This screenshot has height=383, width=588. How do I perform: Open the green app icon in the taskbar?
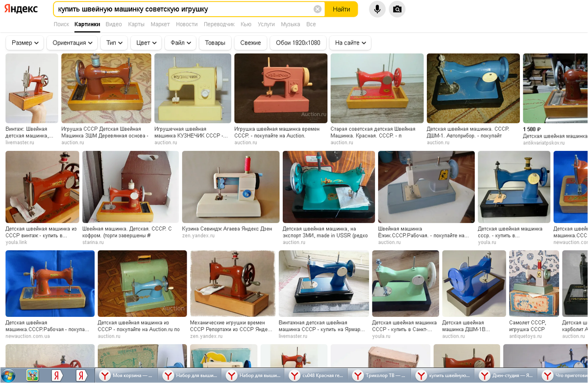[32, 376]
